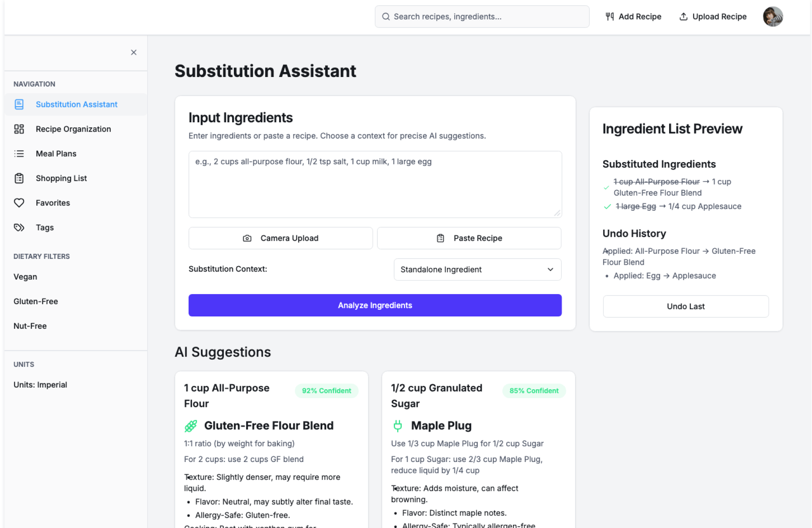The width and height of the screenshot is (812, 528).
Task: Toggle the Vegan dietary filter
Action: click(x=25, y=277)
